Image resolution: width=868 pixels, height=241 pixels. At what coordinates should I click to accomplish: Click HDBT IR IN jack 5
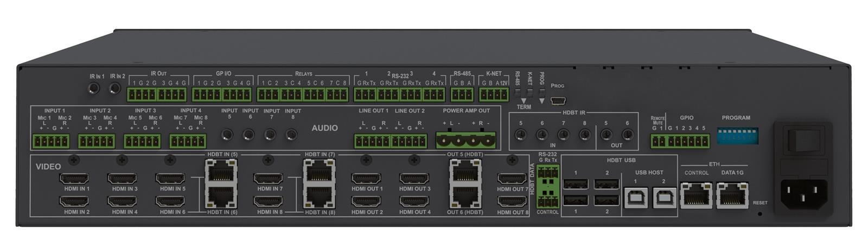[521, 134]
